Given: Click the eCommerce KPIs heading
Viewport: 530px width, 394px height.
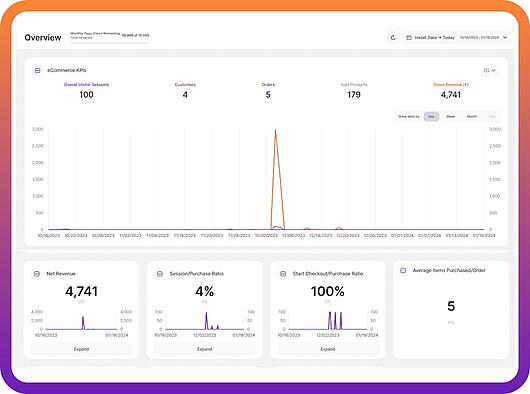Looking at the screenshot, I should [x=67, y=70].
